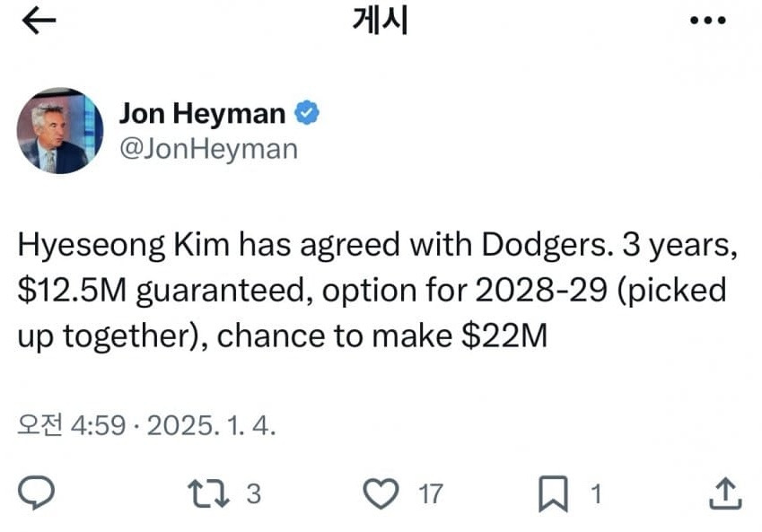This screenshot has height=532, width=762.
Task: Share the post via the share icon
Action: (x=725, y=492)
